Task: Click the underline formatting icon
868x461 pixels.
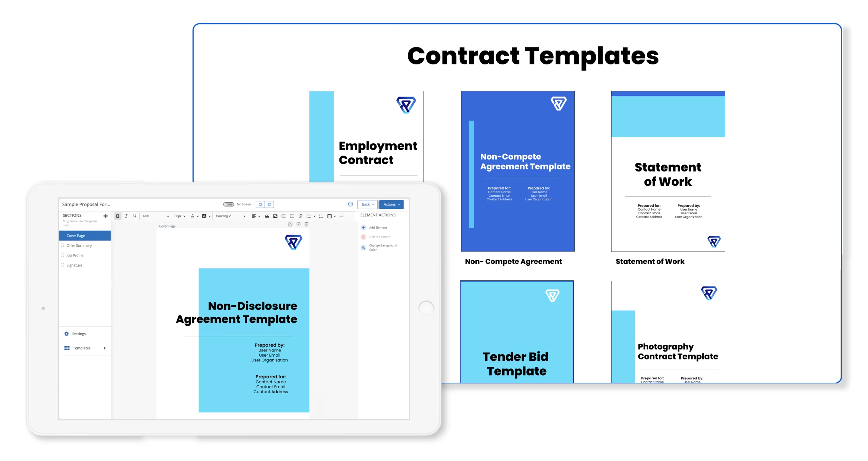Action: point(133,216)
